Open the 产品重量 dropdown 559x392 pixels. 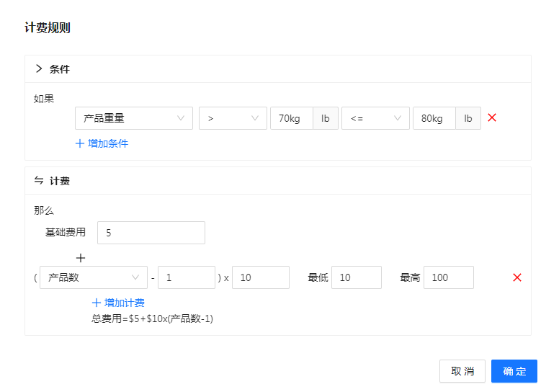tap(133, 118)
